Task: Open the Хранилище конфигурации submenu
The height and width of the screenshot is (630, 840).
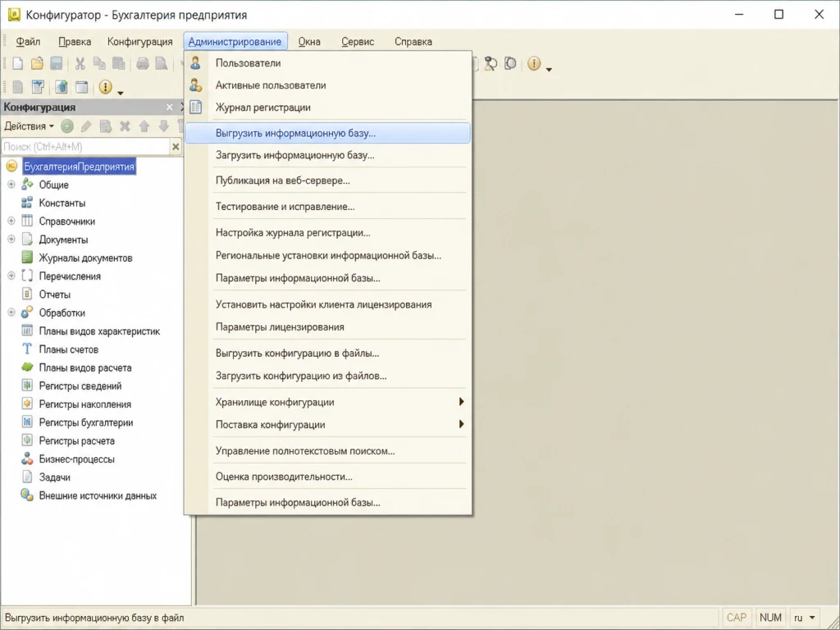Action: point(328,402)
